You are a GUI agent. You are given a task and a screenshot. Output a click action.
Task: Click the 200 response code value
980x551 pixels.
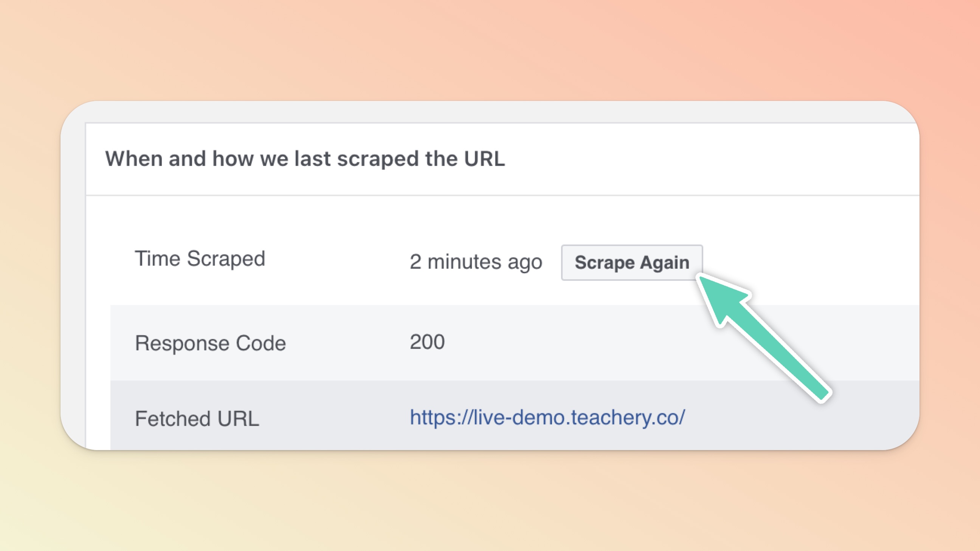tap(427, 342)
